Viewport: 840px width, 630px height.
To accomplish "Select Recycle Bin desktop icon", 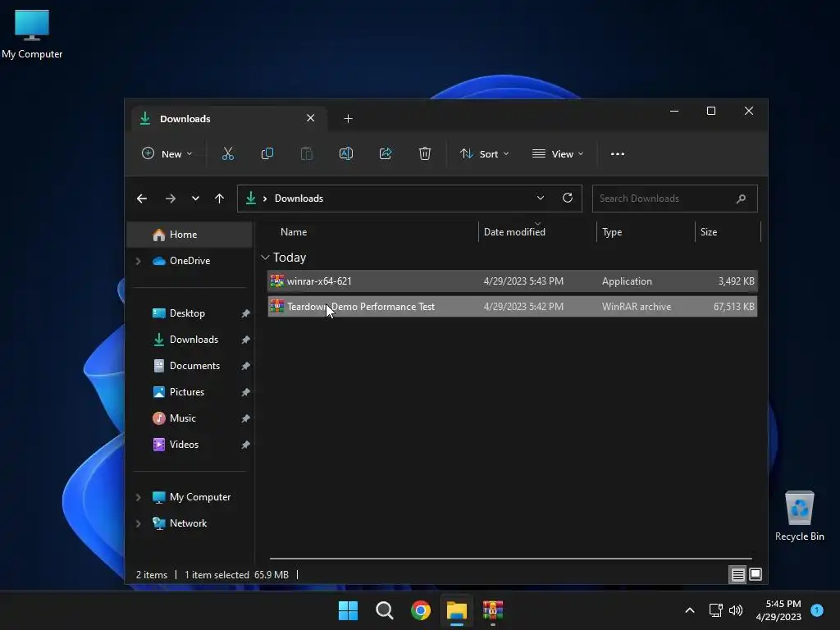I will [x=799, y=515].
